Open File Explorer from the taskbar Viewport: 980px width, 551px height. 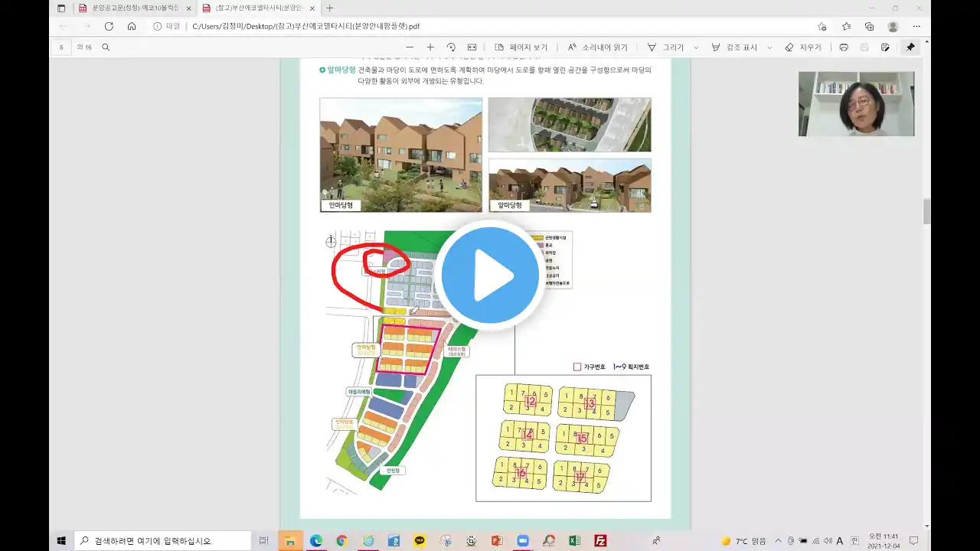pyautogui.click(x=290, y=540)
